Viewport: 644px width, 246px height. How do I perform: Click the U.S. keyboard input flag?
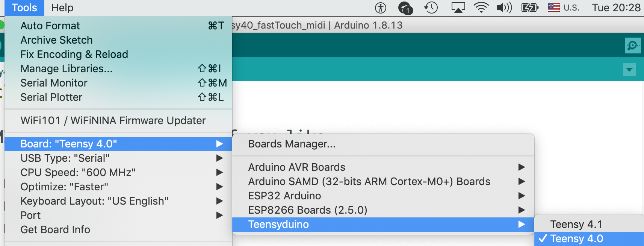pos(553,8)
